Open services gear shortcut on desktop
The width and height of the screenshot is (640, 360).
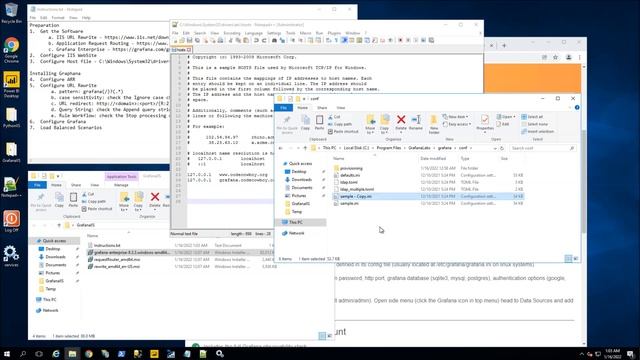click(x=11, y=256)
